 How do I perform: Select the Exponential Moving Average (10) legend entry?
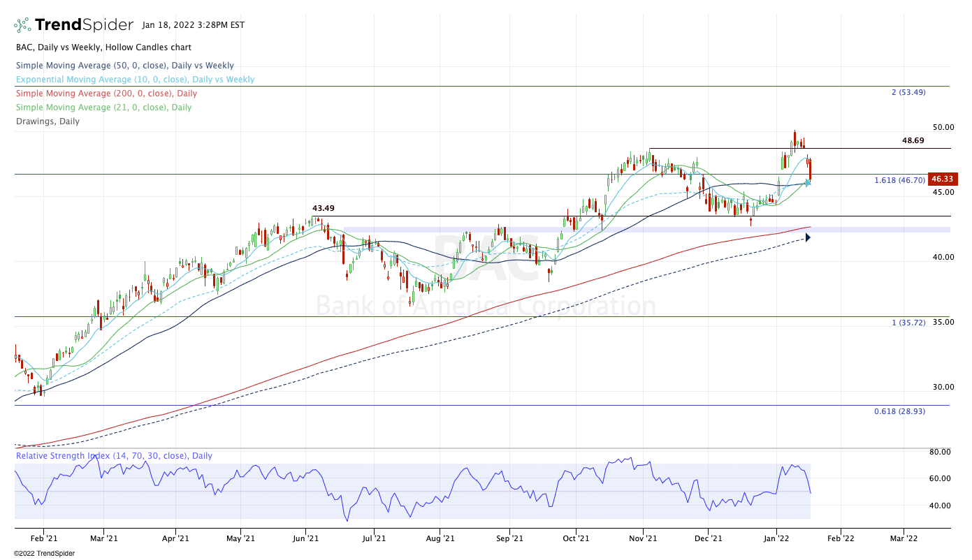coord(135,80)
